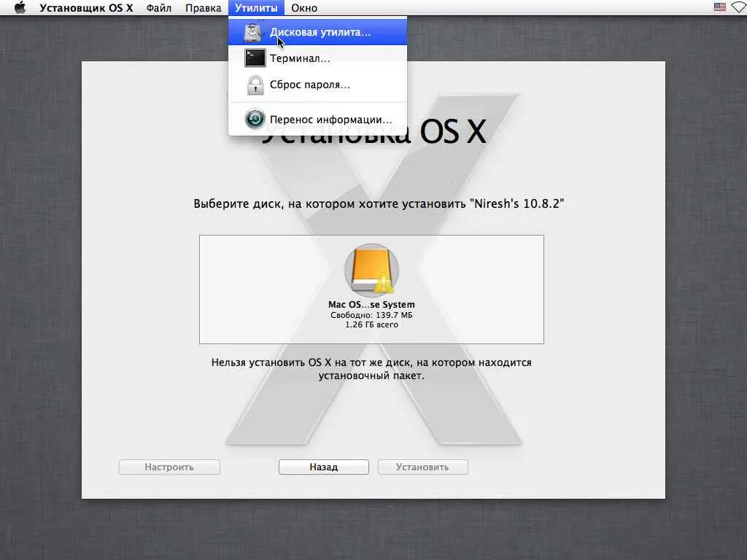Click the Mac OS…se System disk label
The height and width of the screenshot is (560, 747).
371,304
